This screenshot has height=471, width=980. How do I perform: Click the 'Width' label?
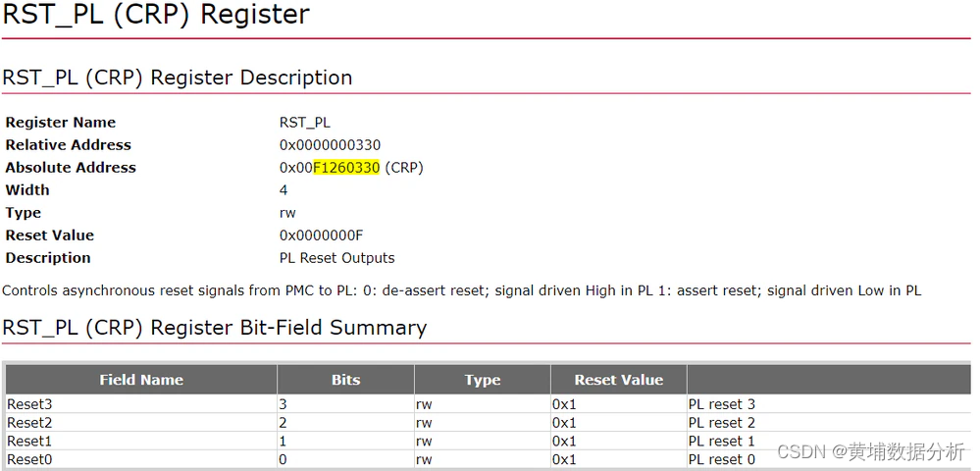point(27,190)
